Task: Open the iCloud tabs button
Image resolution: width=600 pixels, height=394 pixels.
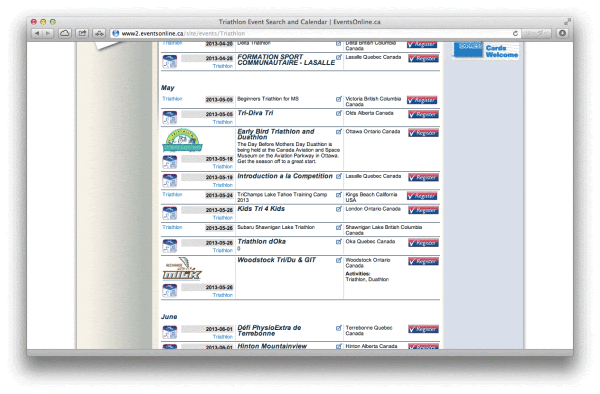Action: pos(65,33)
